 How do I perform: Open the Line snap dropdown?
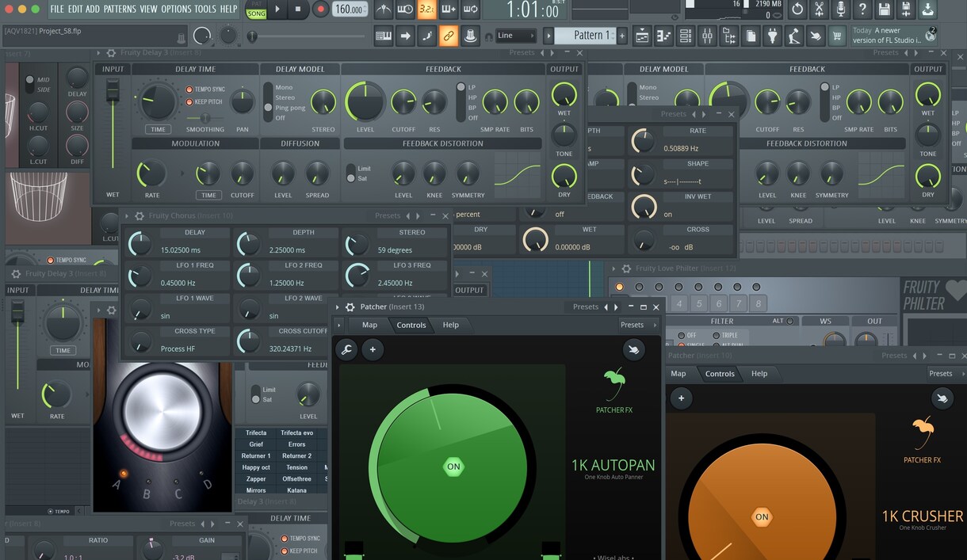[515, 36]
